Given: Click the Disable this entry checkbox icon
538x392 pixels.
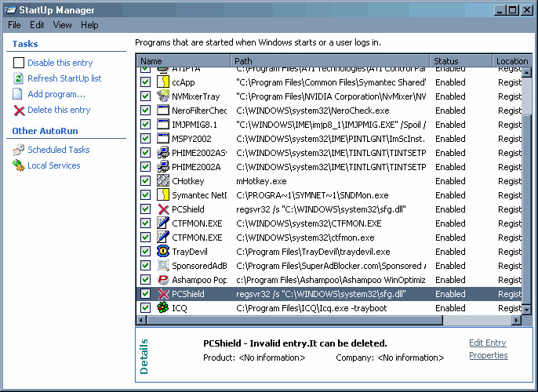Looking at the screenshot, I should 19,63.
